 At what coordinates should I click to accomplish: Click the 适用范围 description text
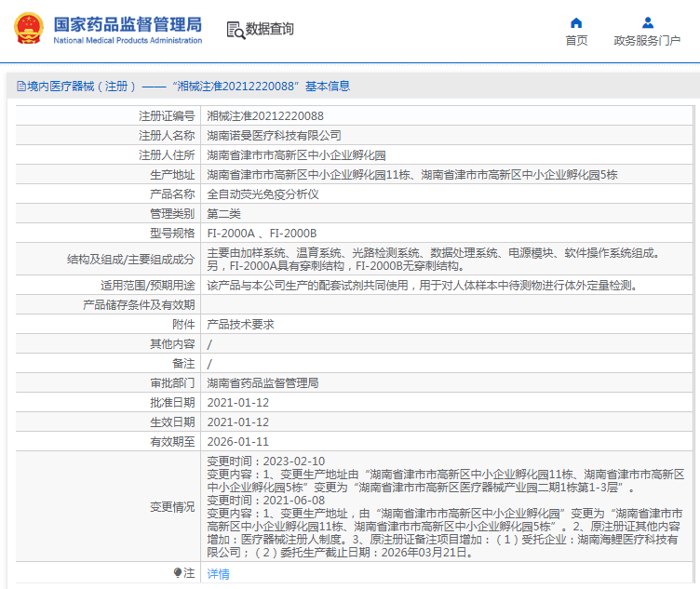tap(422, 285)
